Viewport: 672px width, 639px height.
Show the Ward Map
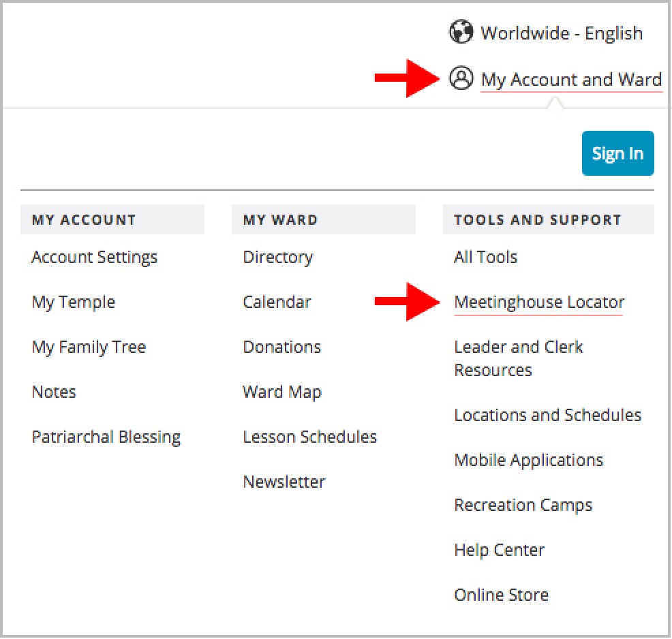point(281,392)
